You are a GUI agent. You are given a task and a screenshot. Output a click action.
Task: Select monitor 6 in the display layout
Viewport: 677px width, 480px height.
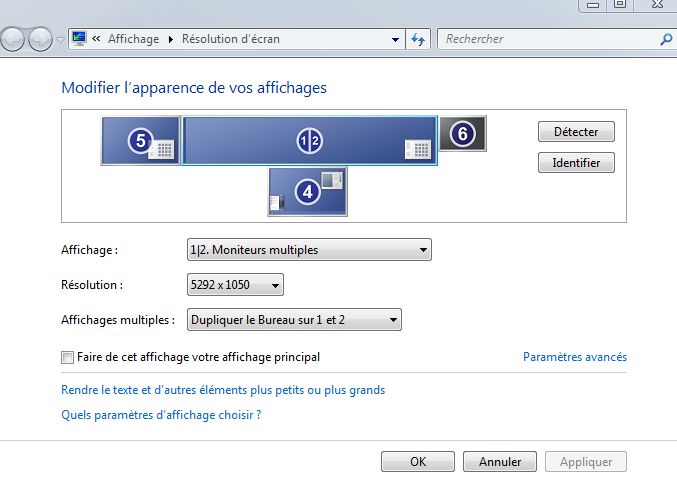pyautogui.click(x=462, y=133)
